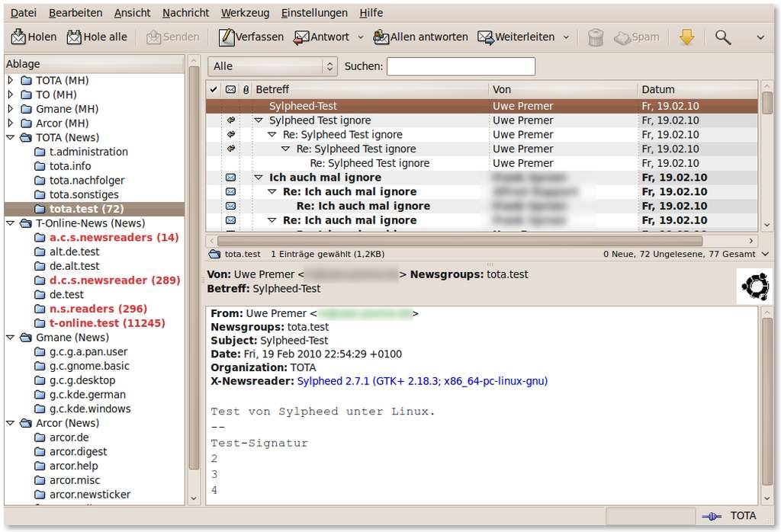The width and height of the screenshot is (781, 532).
Task: Select the t-online.test newsgroup
Action: click(x=107, y=323)
